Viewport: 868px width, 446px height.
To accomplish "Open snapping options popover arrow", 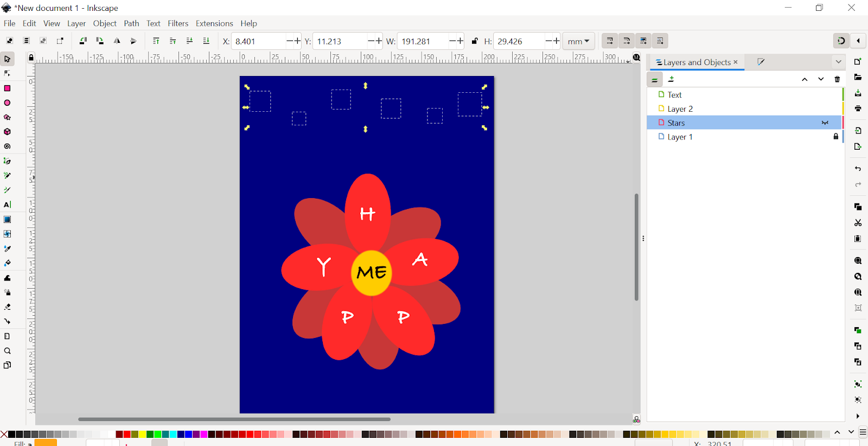I will click(x=858, y=41).
